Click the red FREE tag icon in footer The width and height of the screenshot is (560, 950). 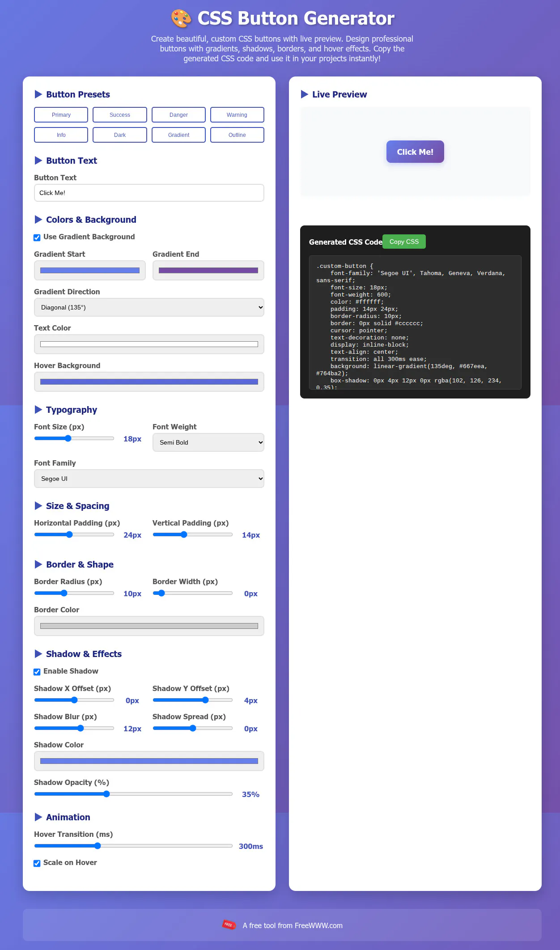(x=229, y=925)
